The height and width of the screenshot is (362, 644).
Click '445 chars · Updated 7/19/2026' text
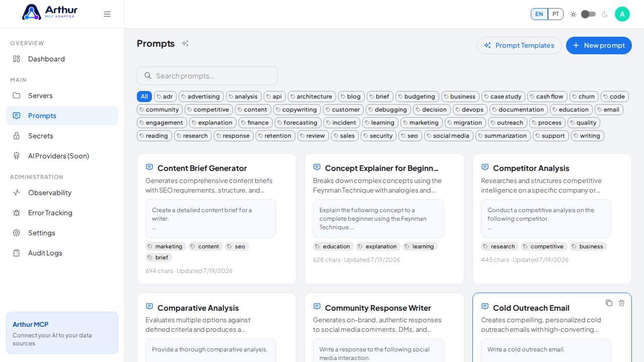pyautogui.click(x=525, y=260)
